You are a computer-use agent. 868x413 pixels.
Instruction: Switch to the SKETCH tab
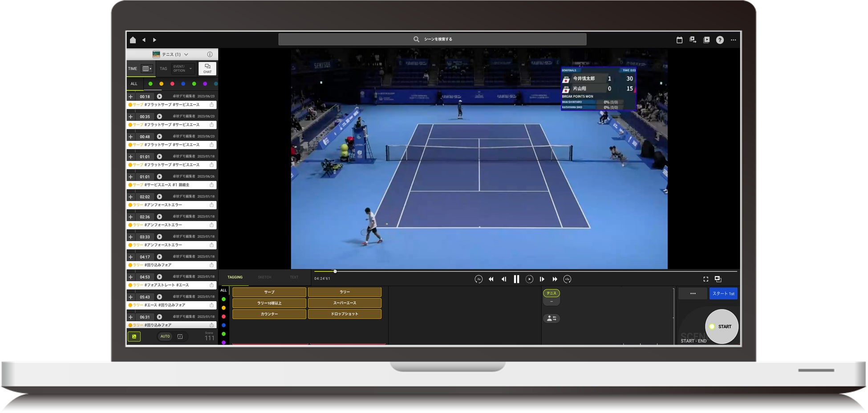pos(264,277)
